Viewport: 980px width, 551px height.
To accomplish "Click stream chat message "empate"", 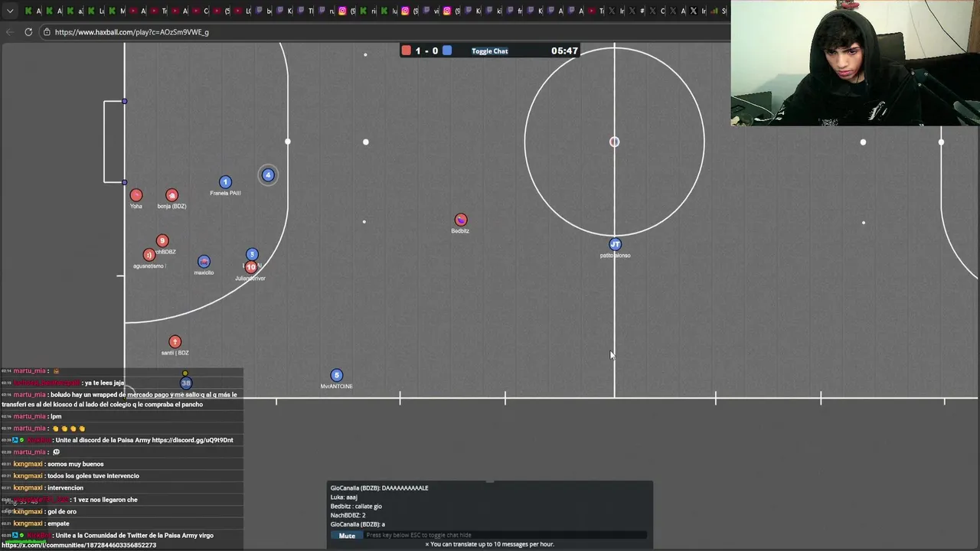I will pyautogui.click(x=58, y=523).
